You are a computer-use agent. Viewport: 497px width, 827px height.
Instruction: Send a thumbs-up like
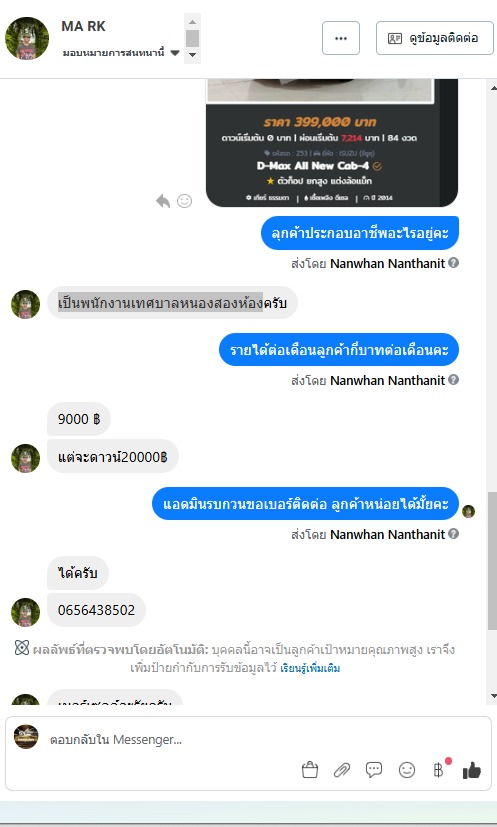(x=472, y=771)
